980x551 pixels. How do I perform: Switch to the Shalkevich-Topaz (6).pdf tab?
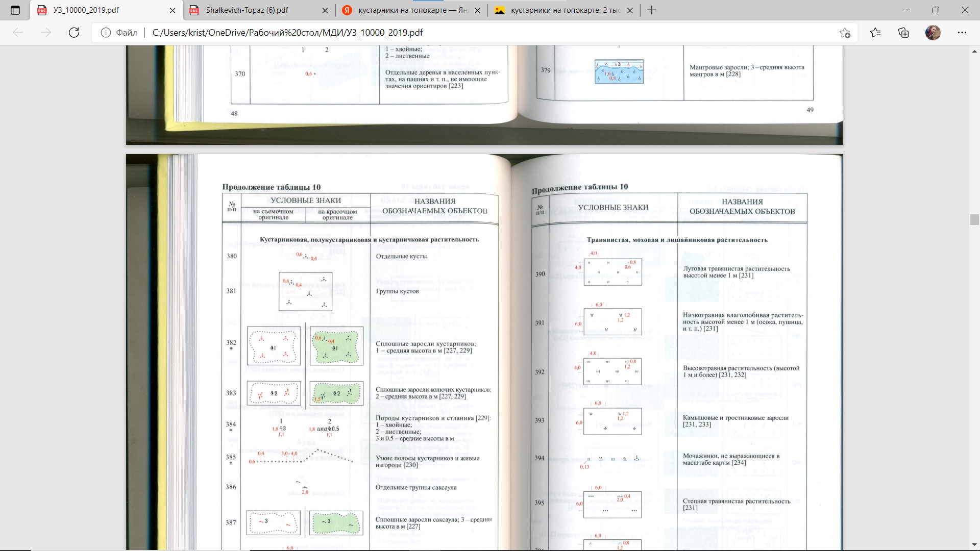pos(258,10)
